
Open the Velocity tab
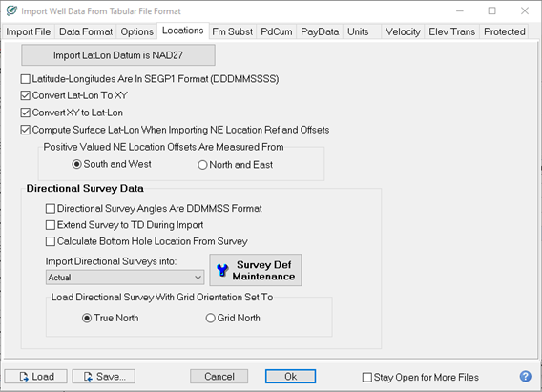403,31
